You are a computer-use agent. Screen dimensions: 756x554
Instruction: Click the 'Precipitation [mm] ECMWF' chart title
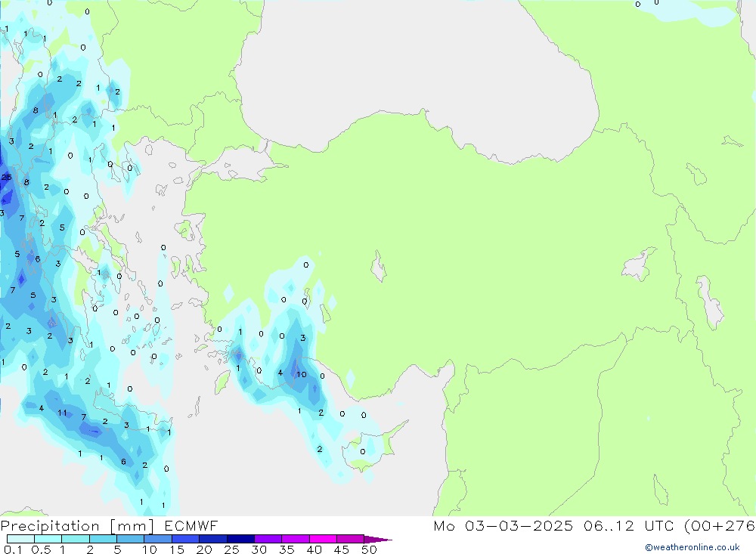(110, 526)
